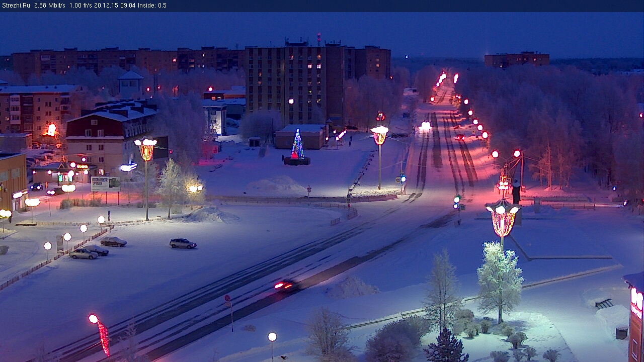Click the Strezhi.Ru label in the top bar
The image size is (644, 362).
pos(17,6)
